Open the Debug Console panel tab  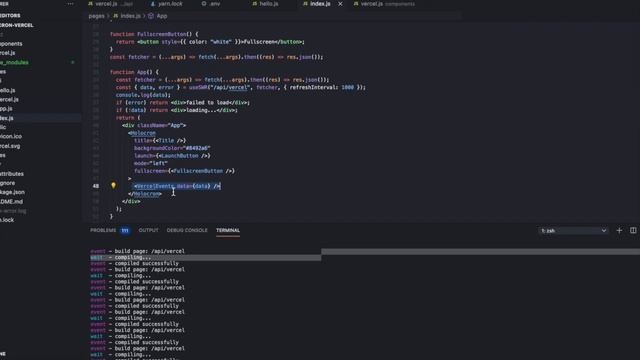187,230
